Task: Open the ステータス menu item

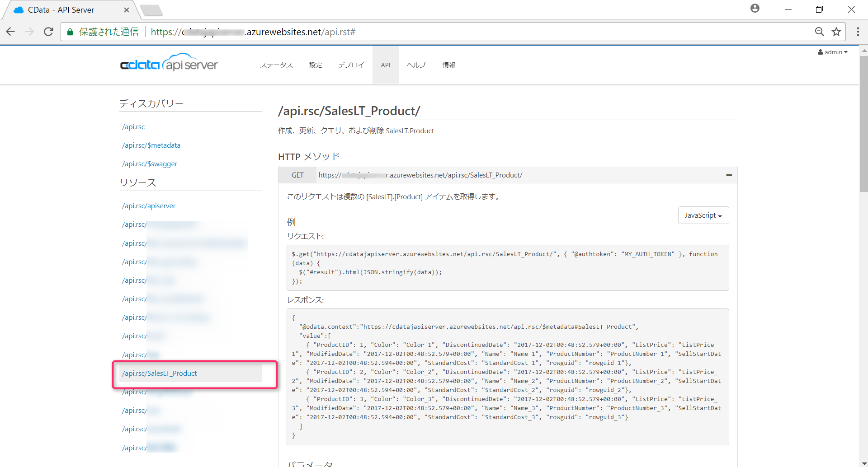Action: (276, 65)
